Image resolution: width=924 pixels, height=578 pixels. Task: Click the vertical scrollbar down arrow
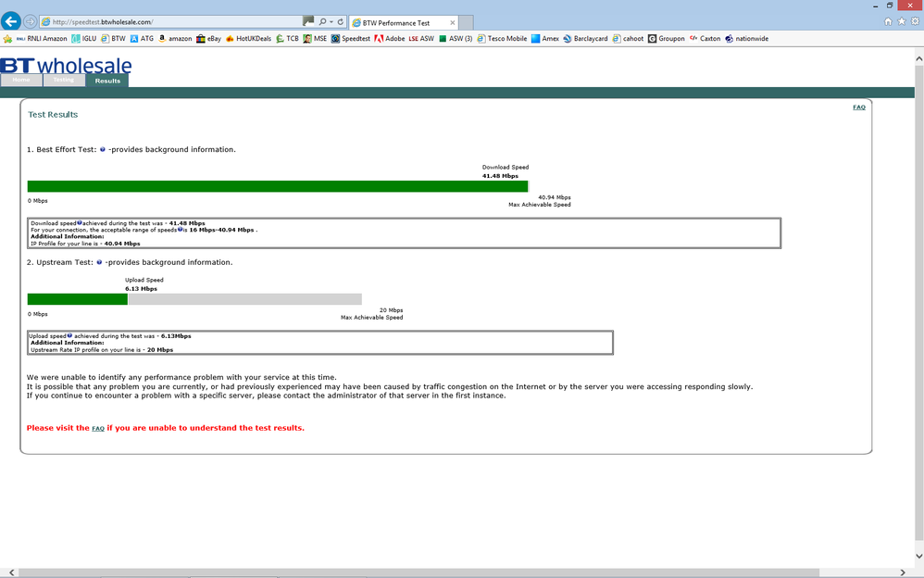(918, 556)
